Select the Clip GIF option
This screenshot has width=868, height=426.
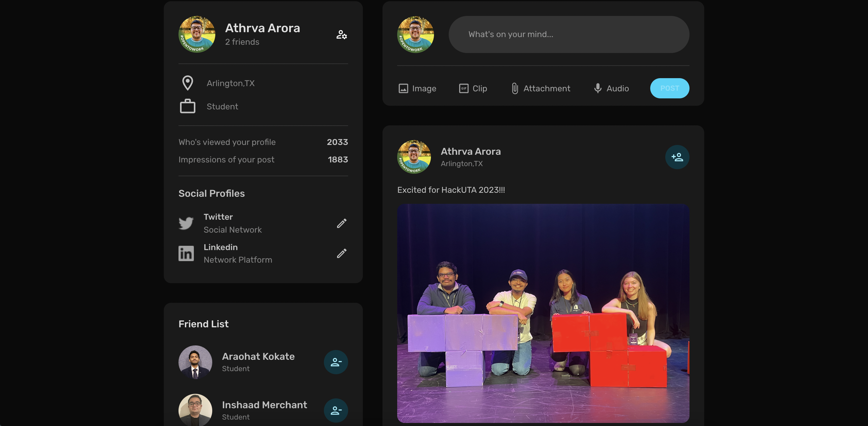click(473, 88)
